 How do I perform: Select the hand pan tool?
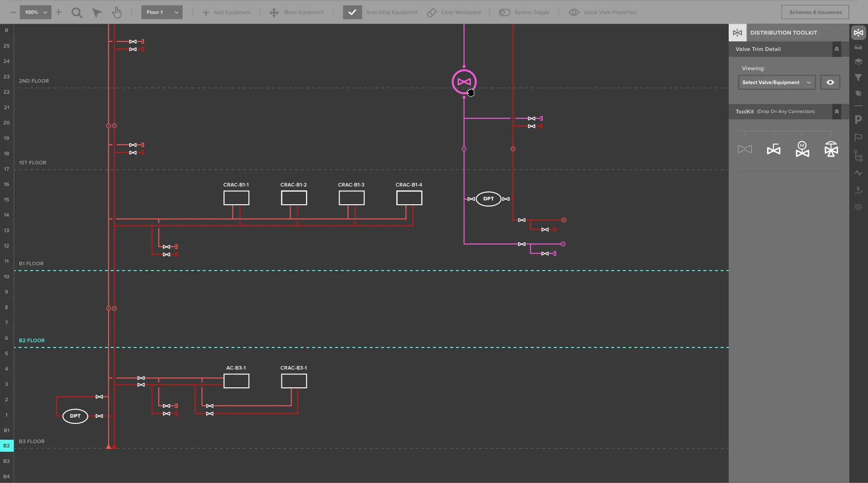[117, 12]
